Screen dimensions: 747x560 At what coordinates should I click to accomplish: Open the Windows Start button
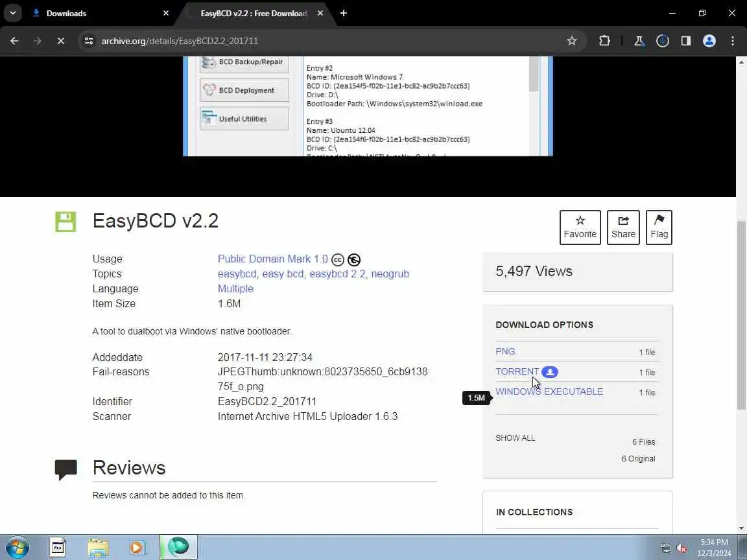[18, 547]
